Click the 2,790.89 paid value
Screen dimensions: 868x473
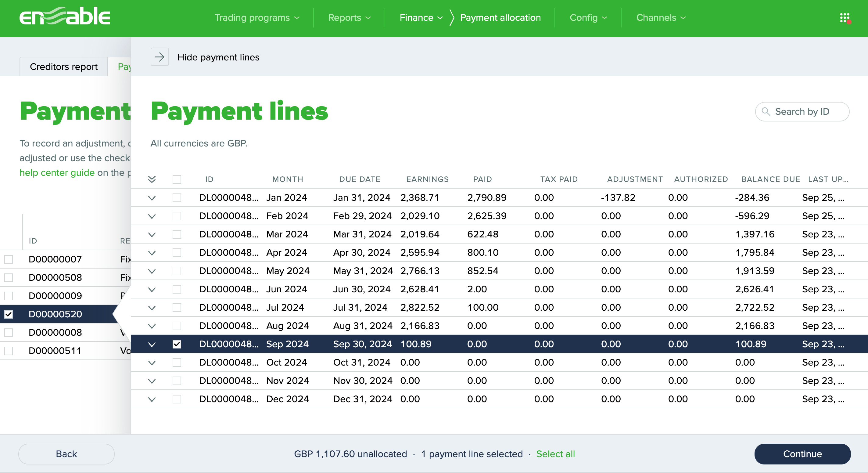(x=486, y=197)
